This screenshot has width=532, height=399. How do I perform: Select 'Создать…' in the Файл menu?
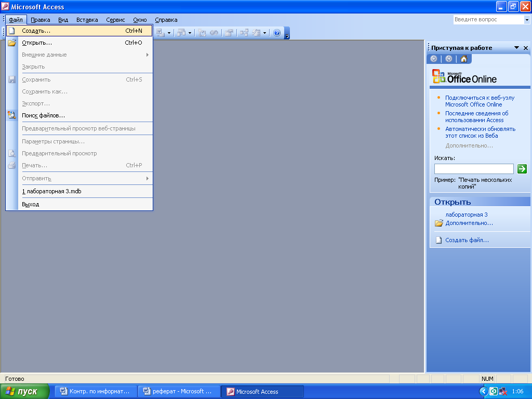79,31
